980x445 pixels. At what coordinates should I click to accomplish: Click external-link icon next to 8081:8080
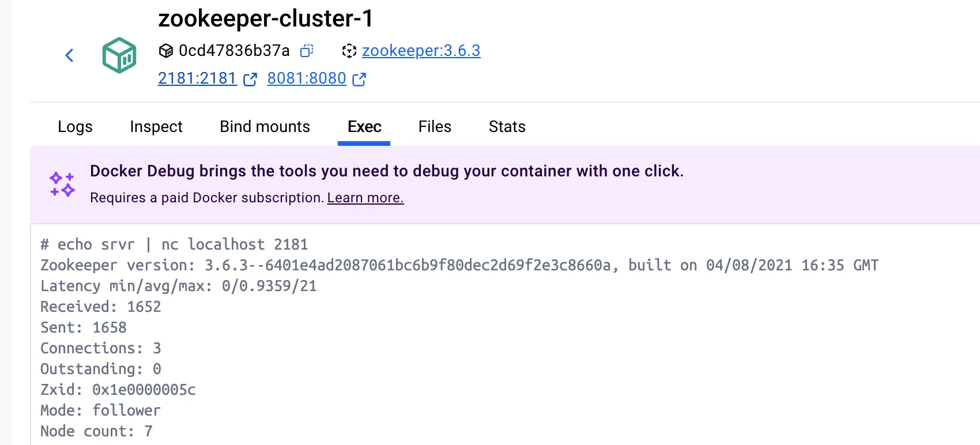point(359,79)
